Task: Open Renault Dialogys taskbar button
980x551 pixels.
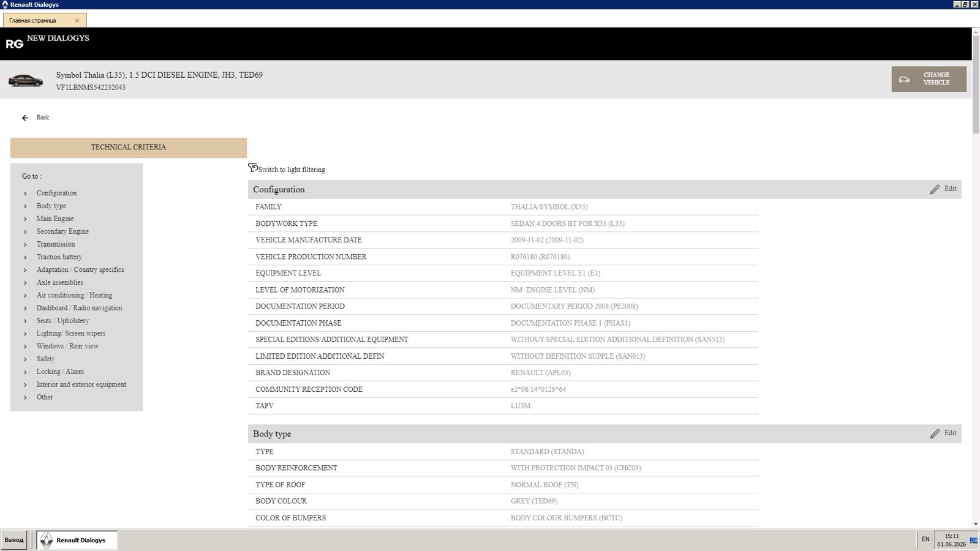Action: tap(77, 540)
